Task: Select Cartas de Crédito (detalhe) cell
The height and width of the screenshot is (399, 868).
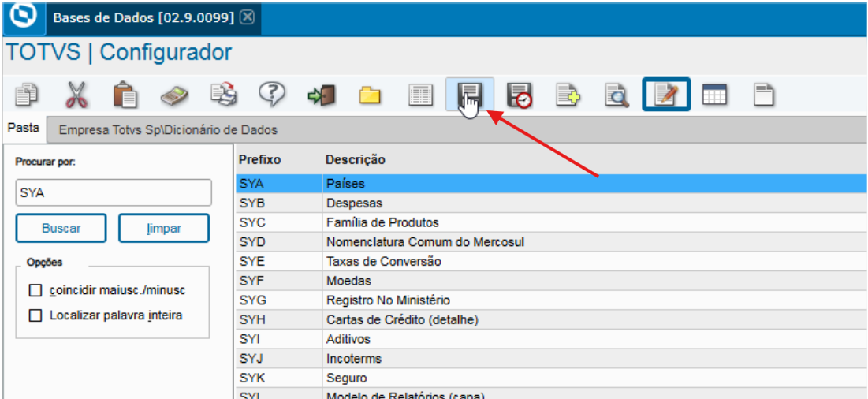Action: tap(594, 319)
